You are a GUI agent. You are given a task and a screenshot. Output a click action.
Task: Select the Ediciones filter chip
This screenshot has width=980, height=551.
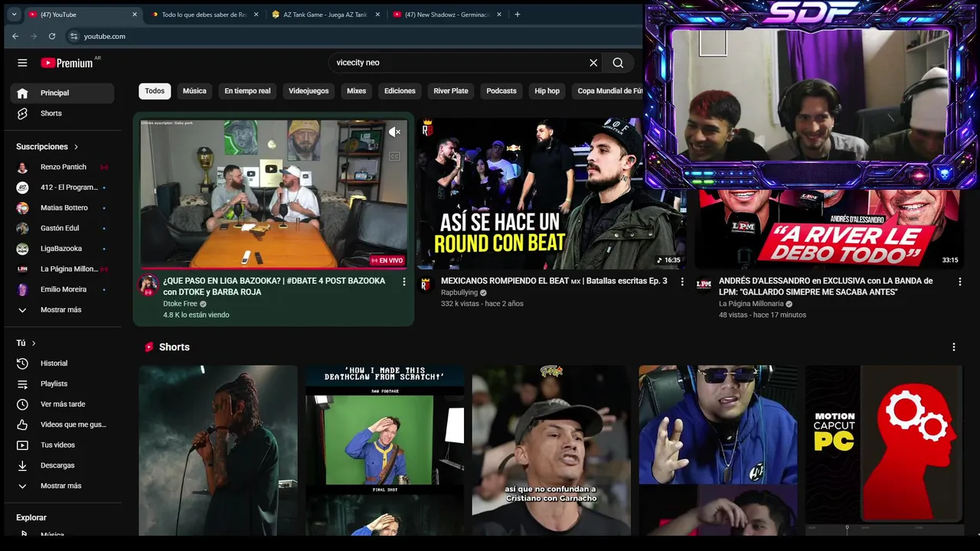[400, 91]
